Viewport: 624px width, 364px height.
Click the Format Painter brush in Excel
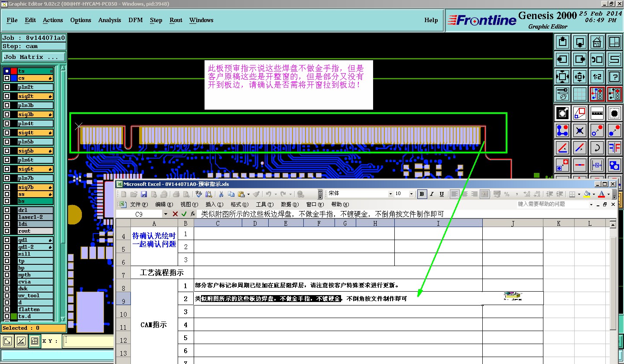[256, 194]
